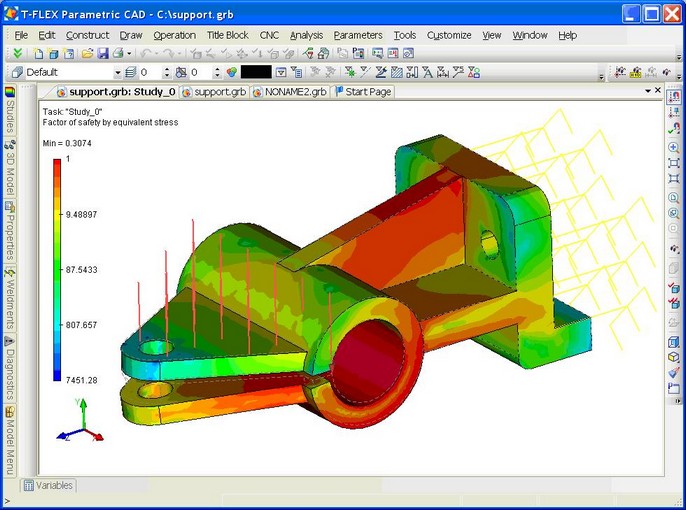Toggle the shapes selection filter icon
686x510 pixels.
pos(474,72)
